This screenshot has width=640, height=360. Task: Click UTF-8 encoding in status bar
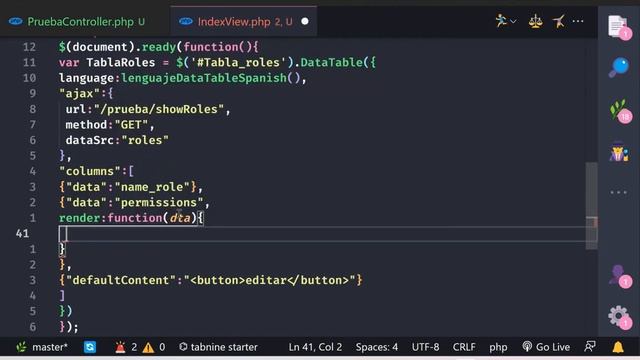click(425, 347)
